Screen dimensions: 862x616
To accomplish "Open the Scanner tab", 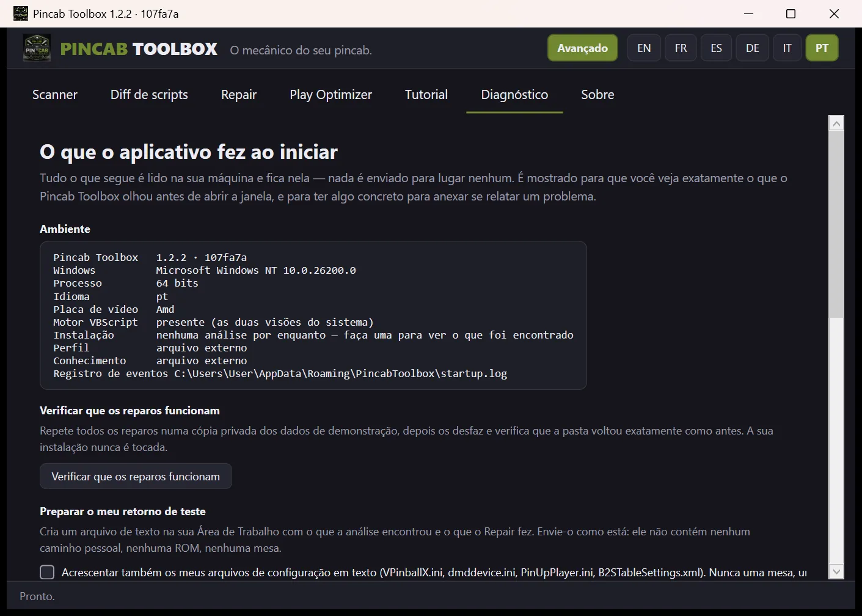I will (x=55, y=95).
